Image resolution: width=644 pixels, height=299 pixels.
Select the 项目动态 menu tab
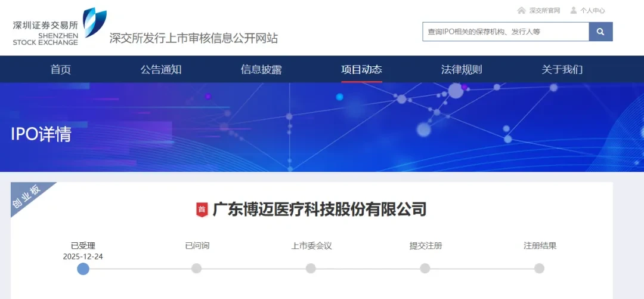[361, 69]
